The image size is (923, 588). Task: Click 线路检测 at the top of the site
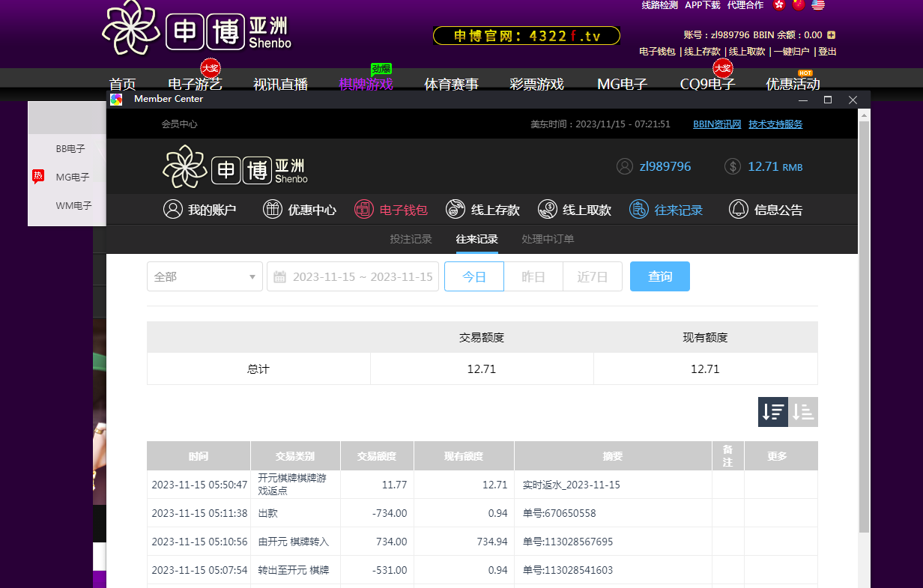[x=660, y=5]
